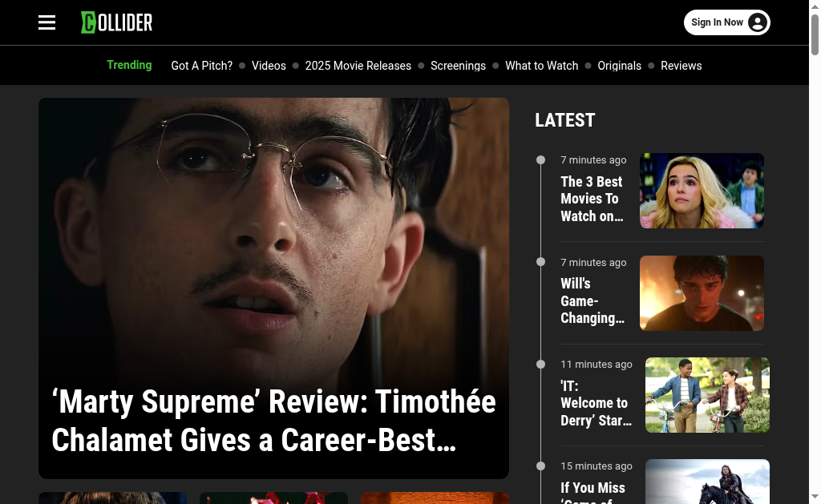Select Screenings in the trending bar
The width and height of the screenshot is (821, 504).
point(458,66)
